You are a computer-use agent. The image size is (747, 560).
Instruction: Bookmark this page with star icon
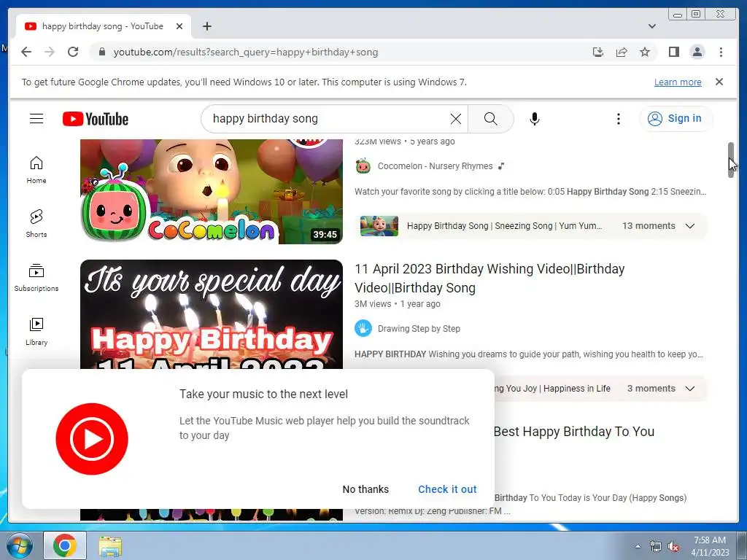pyautogui.click(x=645, y=52)
